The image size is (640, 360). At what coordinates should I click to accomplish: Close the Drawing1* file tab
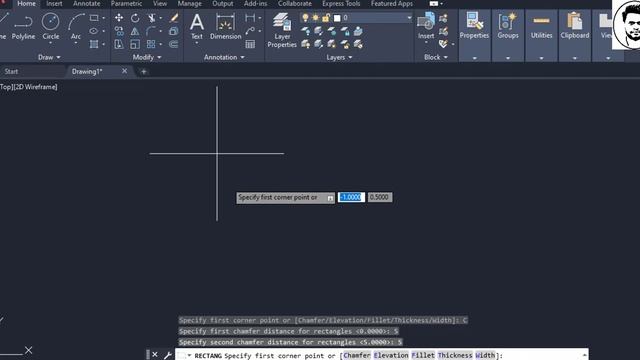[x=124, y=71]
